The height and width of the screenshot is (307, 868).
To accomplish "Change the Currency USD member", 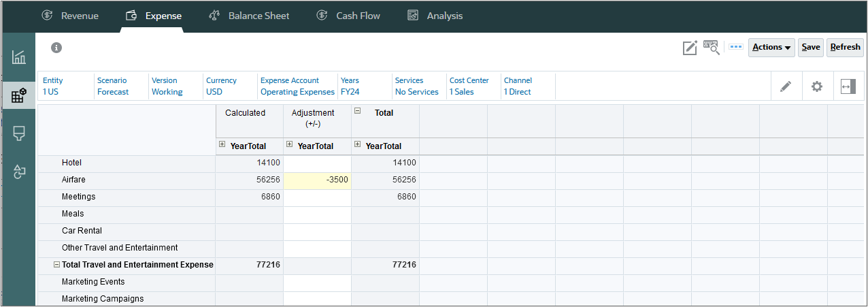I will (214, 92).
